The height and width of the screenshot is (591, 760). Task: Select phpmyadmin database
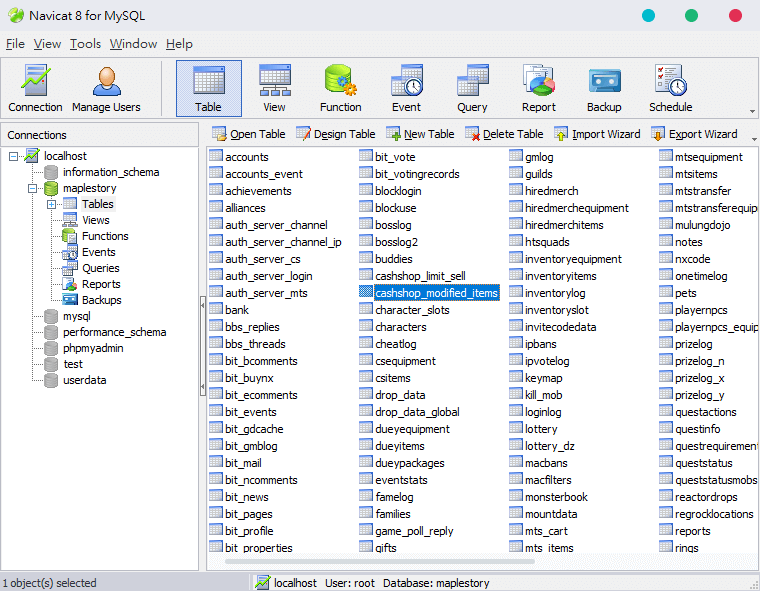click(93, 348)
